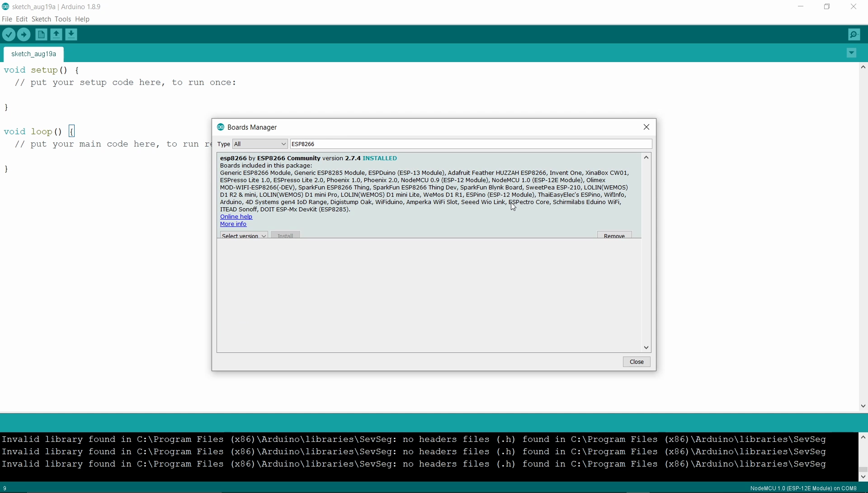Expand the Type filter dropdown
Viewport: 868px width, 493px height.
[x=260, y=144]
